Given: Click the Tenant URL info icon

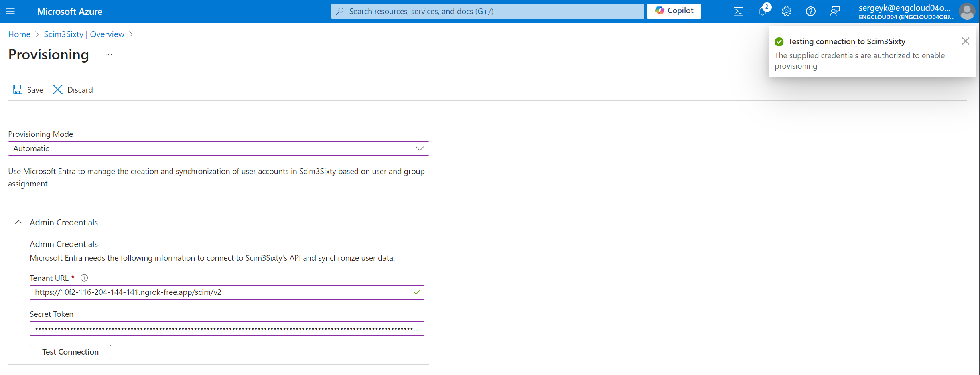Looking at the screenshot, I should [84, 278].
